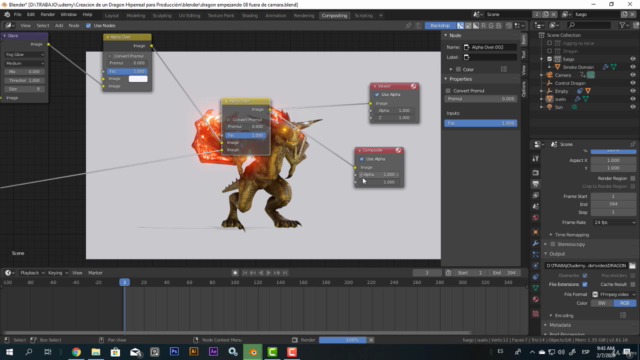Click the Blender icon in the taskbar
The image size is (640, 360).
tap(253, 352)
